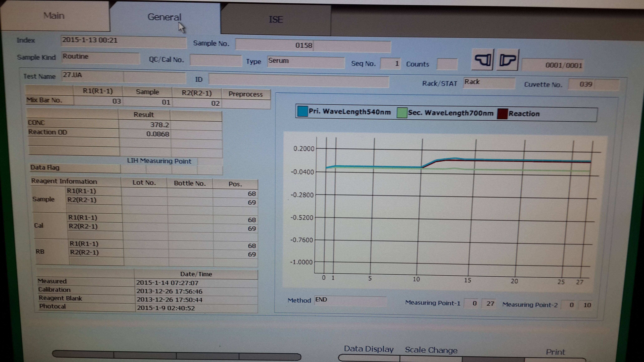This screenshot has height=362, width=644.
Task: Select Reaction OD value 0.0868
Action: point(145,134)
